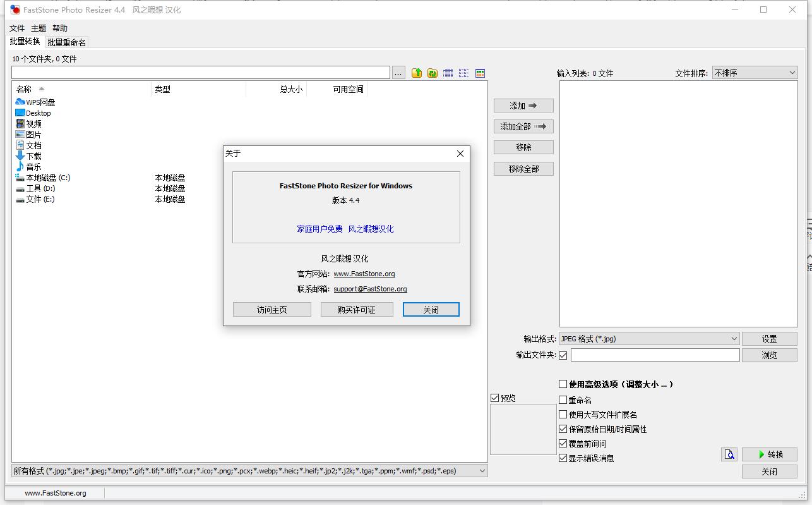Click 关闭 button in About dialog
Viewport: 812px width, 505px height.
point(431,309)
